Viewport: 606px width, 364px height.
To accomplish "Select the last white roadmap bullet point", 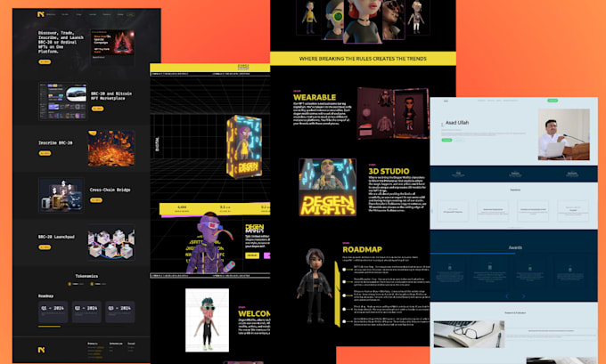I will pyautogui.click(x=344, y=321).
